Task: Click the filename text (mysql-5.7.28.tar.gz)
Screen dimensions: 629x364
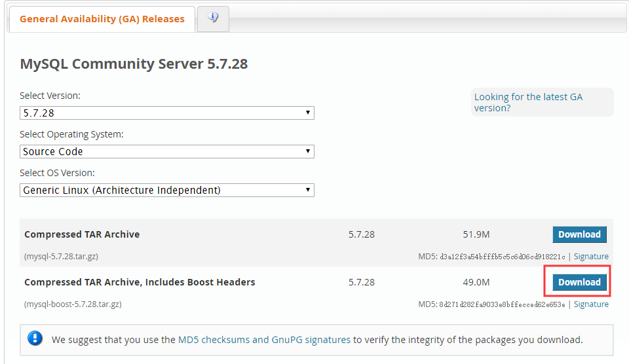Action: (x=62, y=257)
